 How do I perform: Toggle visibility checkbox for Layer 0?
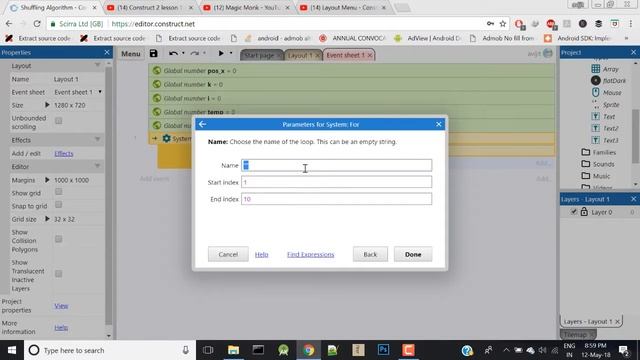coord(573,212)
